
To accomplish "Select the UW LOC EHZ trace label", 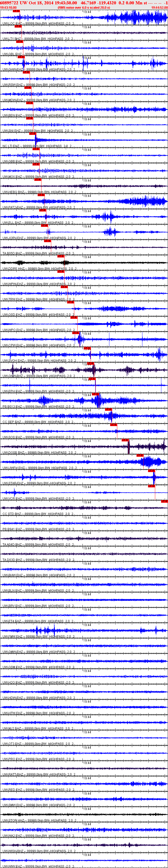I will click(38, 24).
